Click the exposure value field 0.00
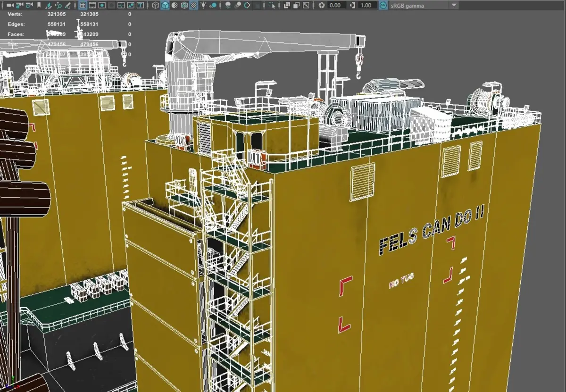Viewport: 566px width, 392px height. (336, 5)
